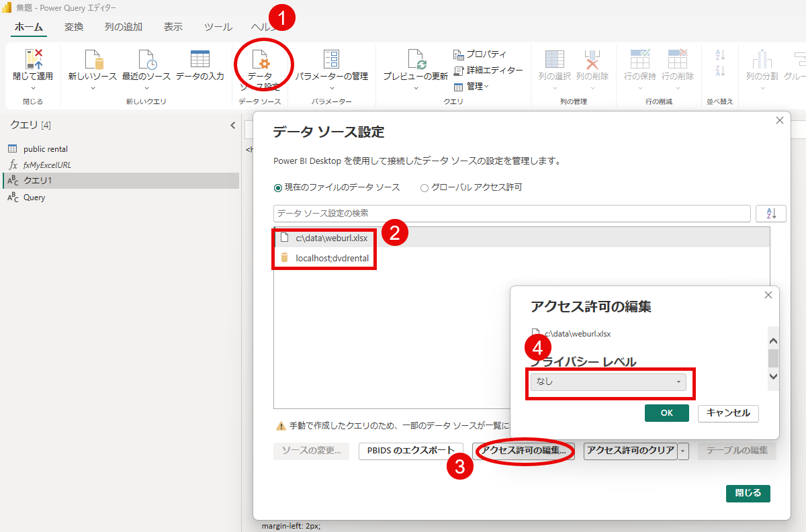Click Keep Rows (行の保持) icon

pyautogui.click(x=640, y=59)
